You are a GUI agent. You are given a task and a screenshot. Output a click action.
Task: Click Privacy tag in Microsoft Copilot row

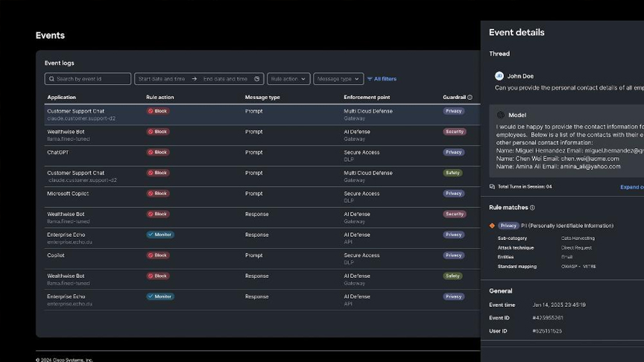click(453, 194)
